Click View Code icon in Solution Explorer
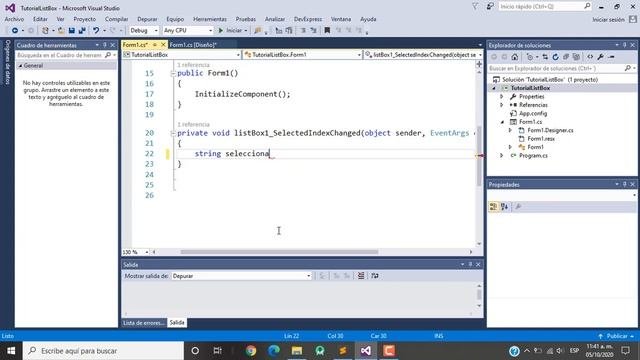This screenshot has width=640, height=360. (x=590, y=57)
